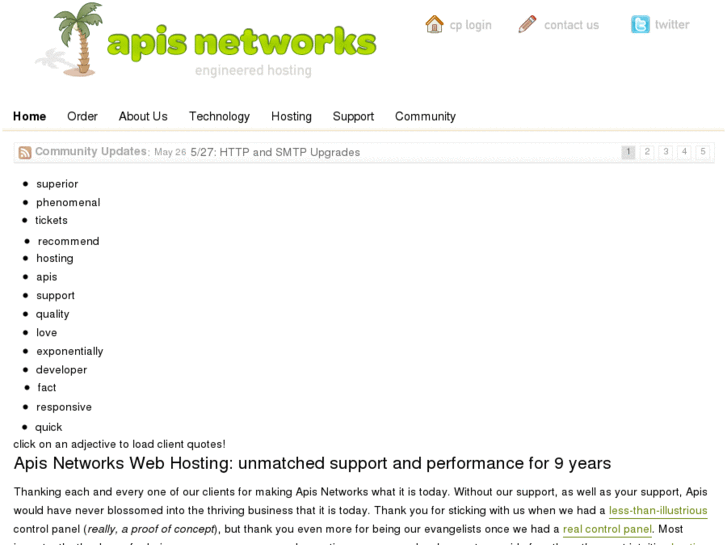Click the word 'recommend' in list
The height and width of the screenshot is (545, 727).
pyautogui.click(x=69, y=241)
